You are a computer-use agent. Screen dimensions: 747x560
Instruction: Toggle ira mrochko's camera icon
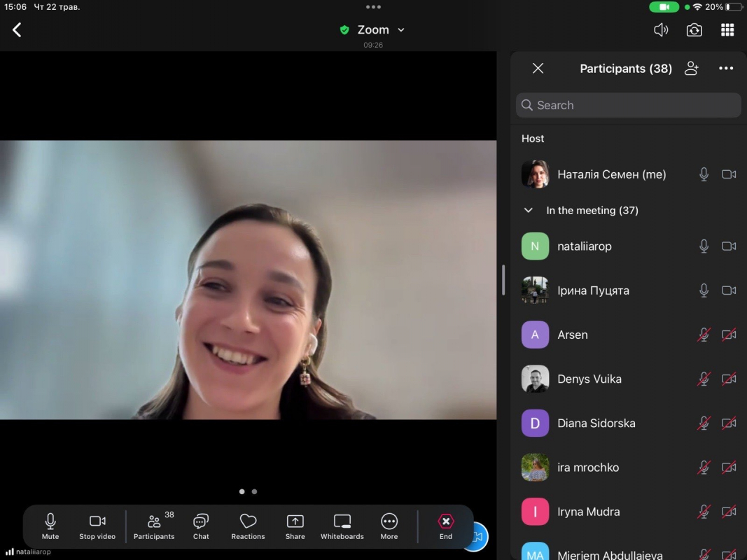point(729,468)
